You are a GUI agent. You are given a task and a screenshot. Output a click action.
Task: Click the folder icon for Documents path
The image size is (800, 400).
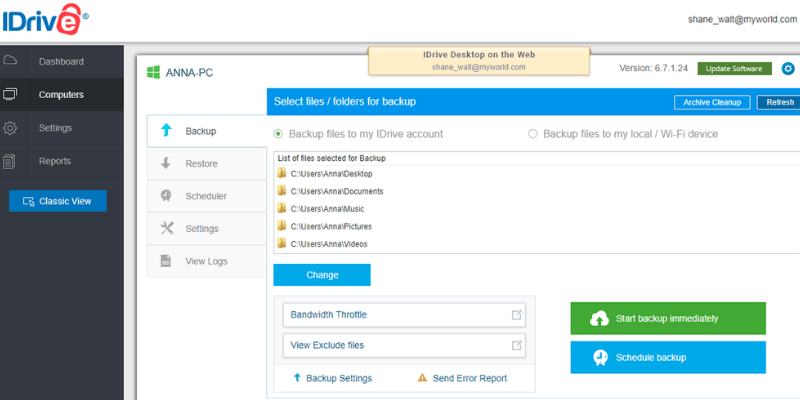point(282,191)
